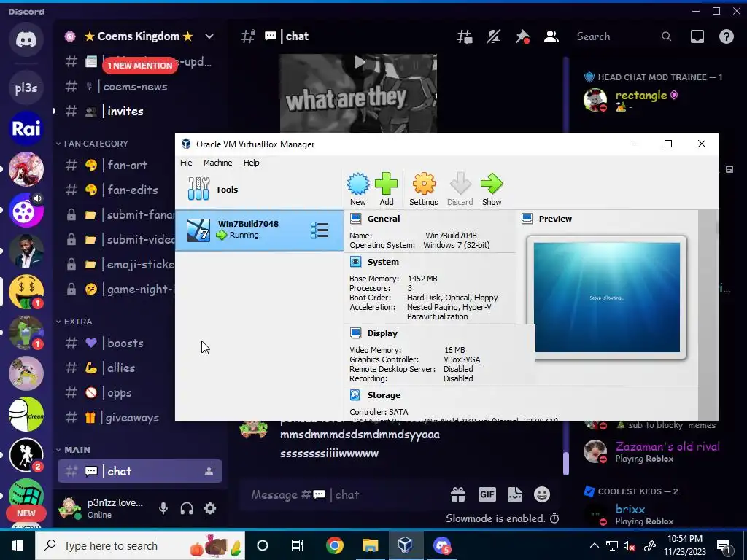
Task: Open the gift Nitro icon
Action: pyautogui.click(x=458, y=495)
